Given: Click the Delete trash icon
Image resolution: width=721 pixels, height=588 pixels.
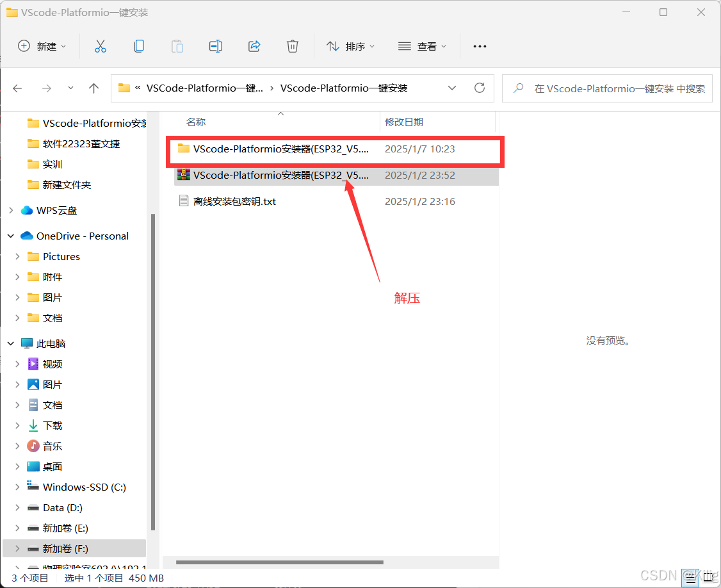Looking at the screenshot, I should 293,47.
